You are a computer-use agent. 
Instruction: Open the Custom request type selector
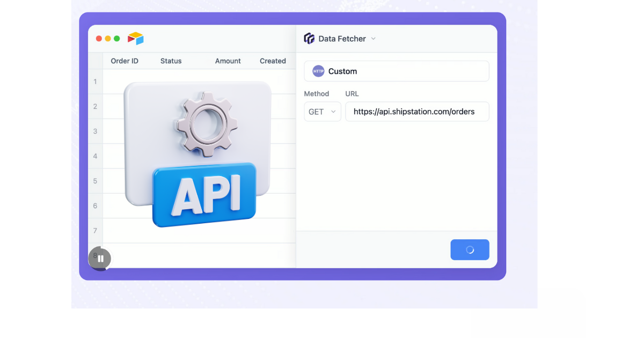pos(397,71)
